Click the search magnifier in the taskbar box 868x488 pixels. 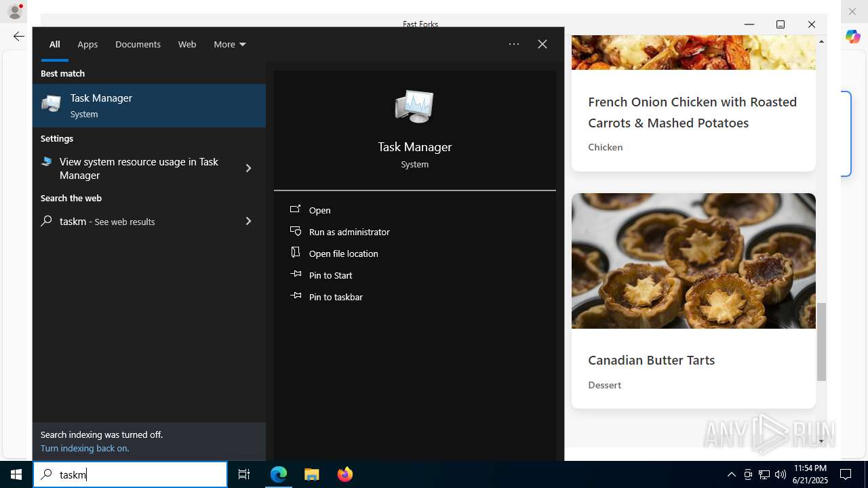(47, 474)
